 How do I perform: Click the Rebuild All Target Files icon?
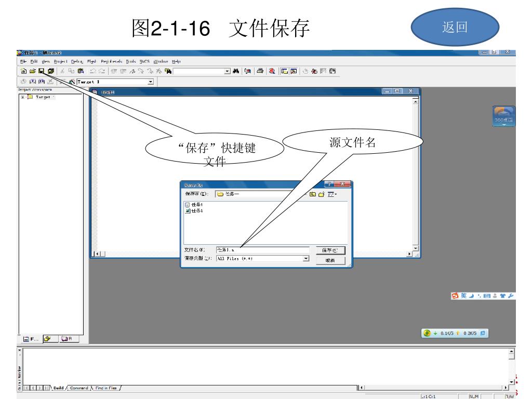[x=42, y=82]
